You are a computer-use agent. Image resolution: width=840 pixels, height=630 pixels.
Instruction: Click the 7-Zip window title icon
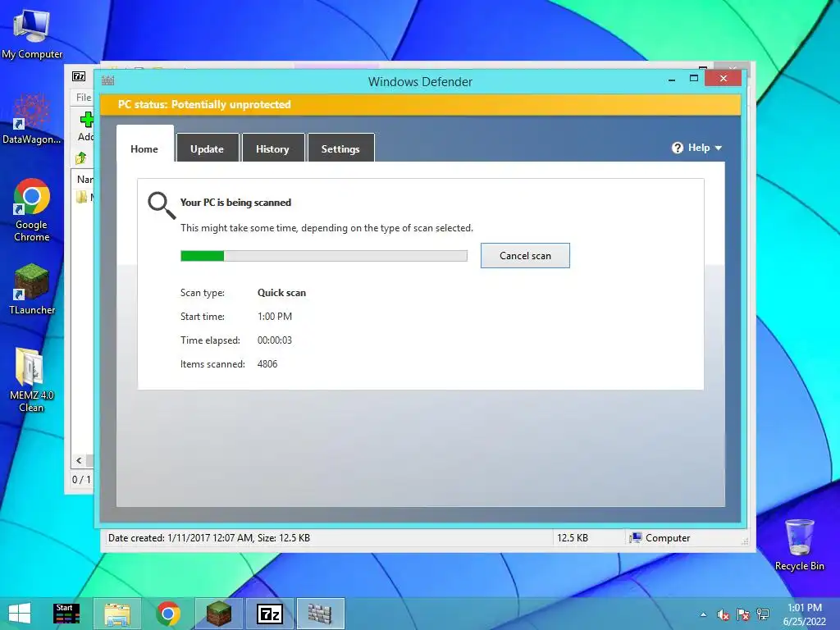(79, 76)
